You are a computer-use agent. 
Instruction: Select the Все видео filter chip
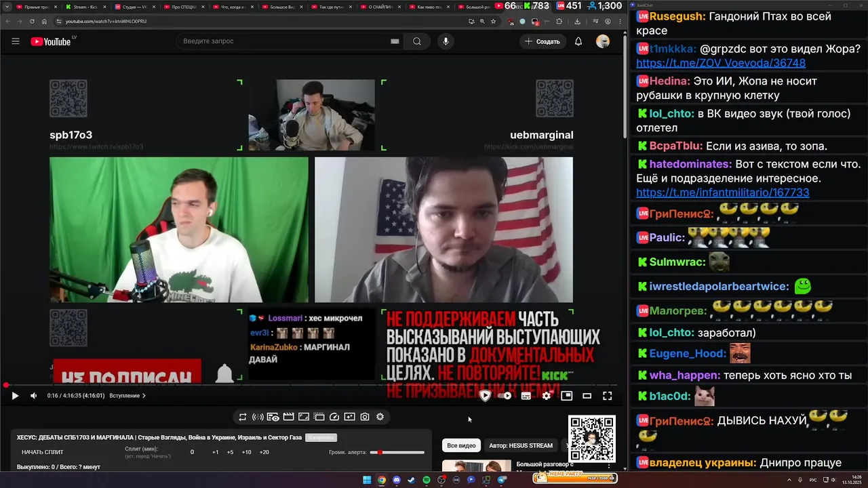coord(462,446)
